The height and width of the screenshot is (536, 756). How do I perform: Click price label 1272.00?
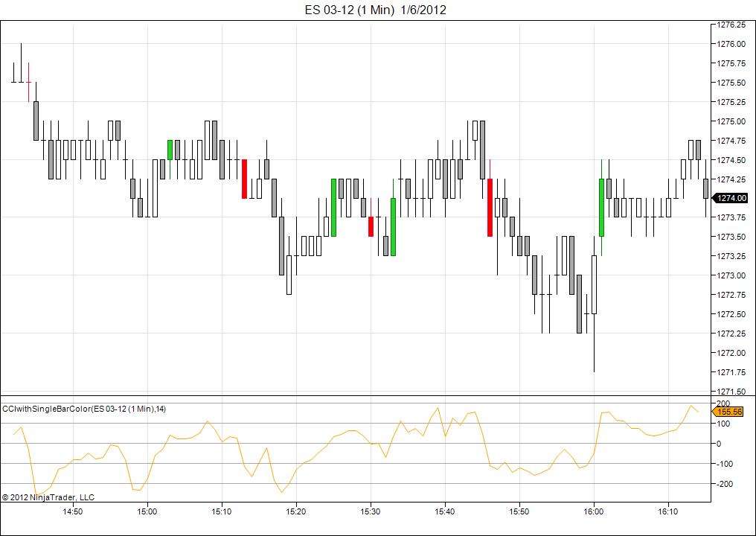coord(732,353)
